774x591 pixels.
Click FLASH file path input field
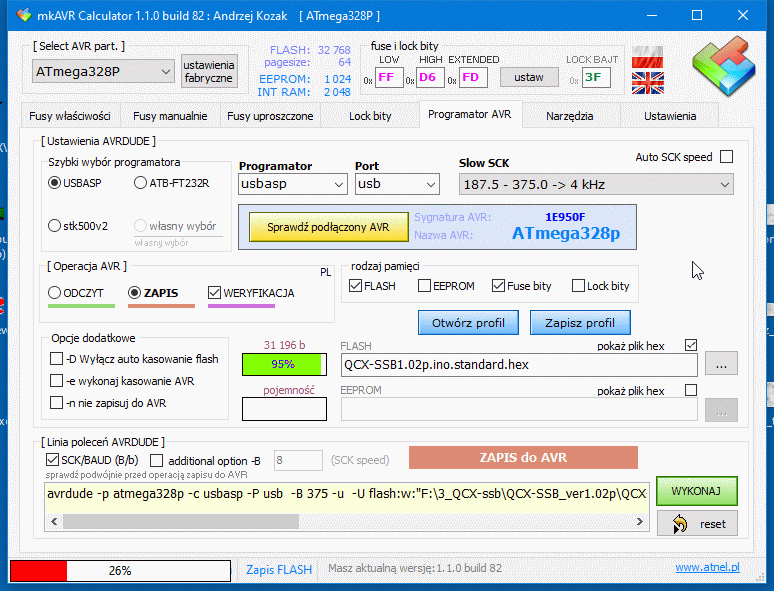(x=519, y=365)
